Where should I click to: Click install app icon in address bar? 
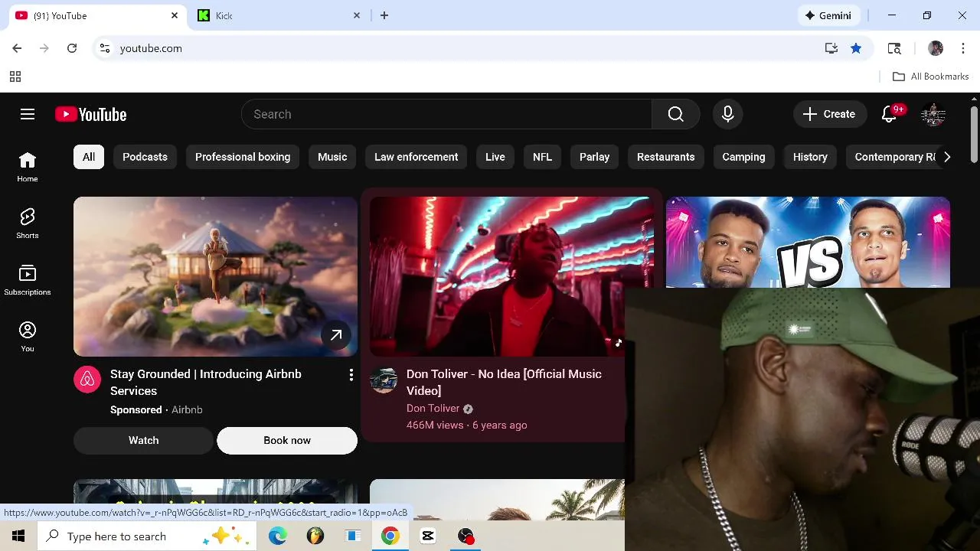[x=831, y=48]
